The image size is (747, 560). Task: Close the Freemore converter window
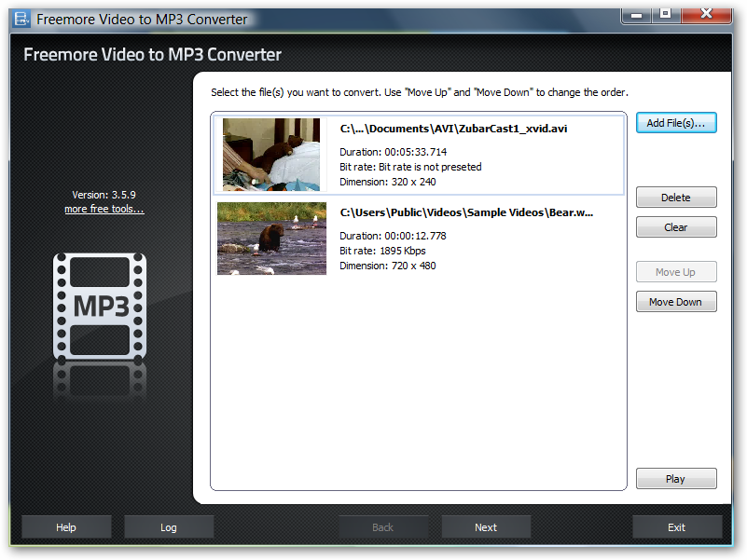coord(706,14)
